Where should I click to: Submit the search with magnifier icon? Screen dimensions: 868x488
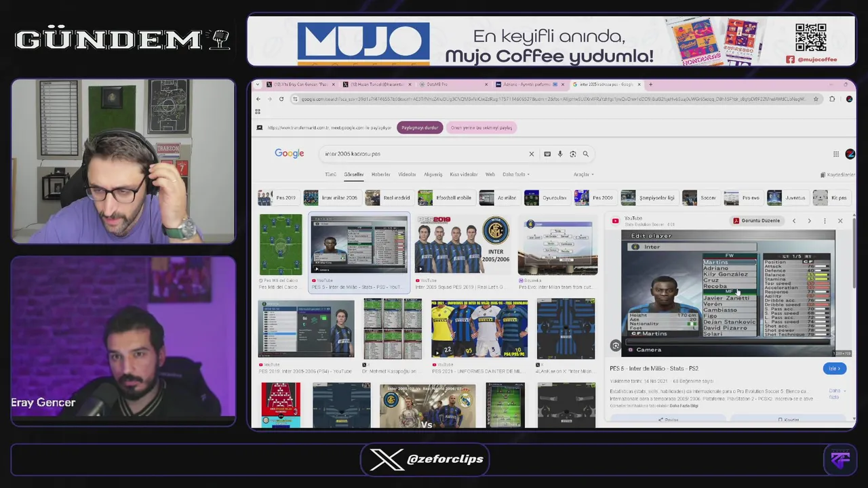coord(586,154)
